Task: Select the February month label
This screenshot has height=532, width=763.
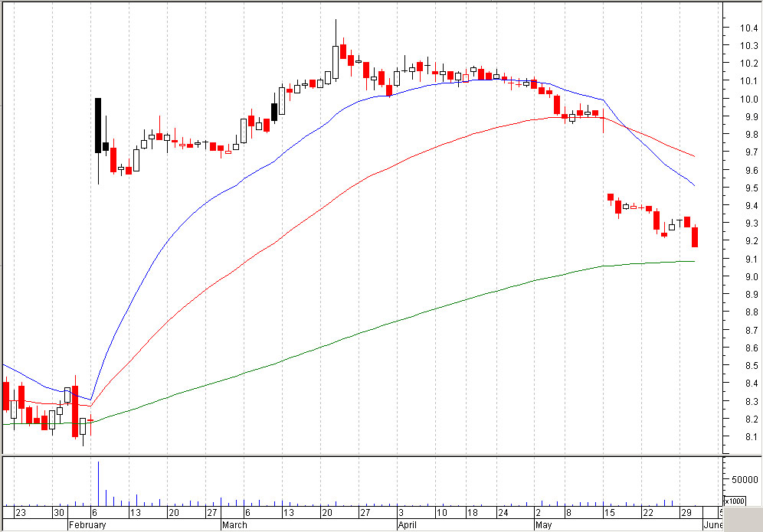Action: [87, 525]
